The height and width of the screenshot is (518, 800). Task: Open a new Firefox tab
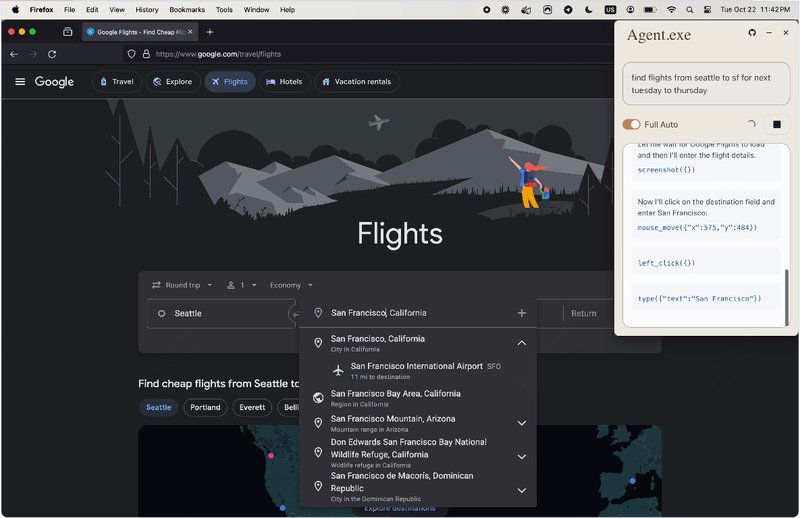coord(210,32)
